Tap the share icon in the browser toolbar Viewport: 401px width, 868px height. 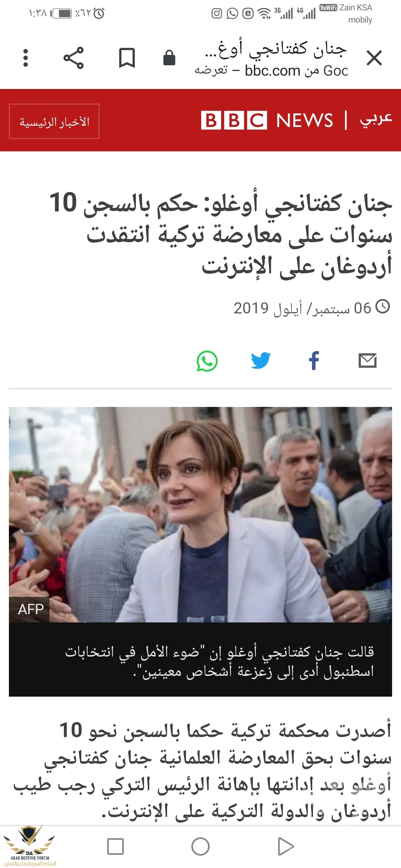pyautogui.click(x=74, y=58)
